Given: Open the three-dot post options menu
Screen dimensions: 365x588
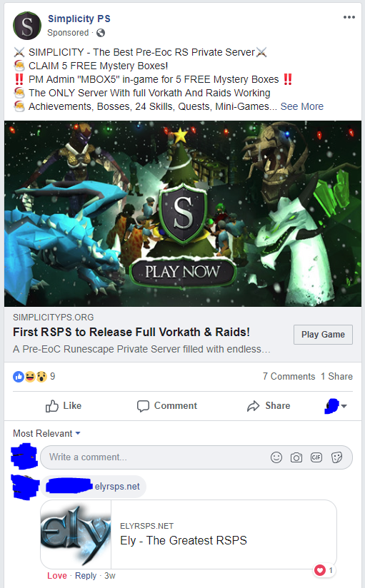Looking at the screenshot, I should point(349,17).
